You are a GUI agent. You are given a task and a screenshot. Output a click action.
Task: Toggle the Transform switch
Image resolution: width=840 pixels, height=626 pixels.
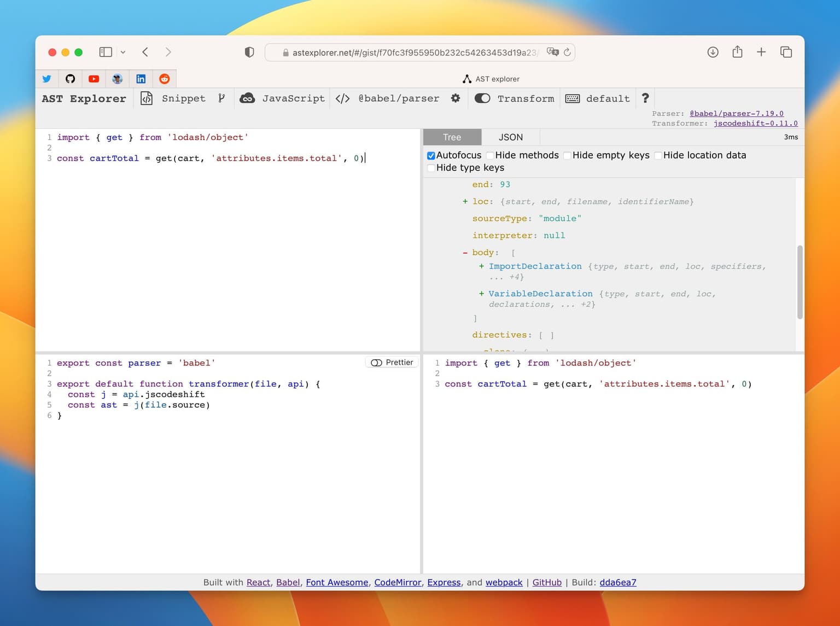[482, 98]
